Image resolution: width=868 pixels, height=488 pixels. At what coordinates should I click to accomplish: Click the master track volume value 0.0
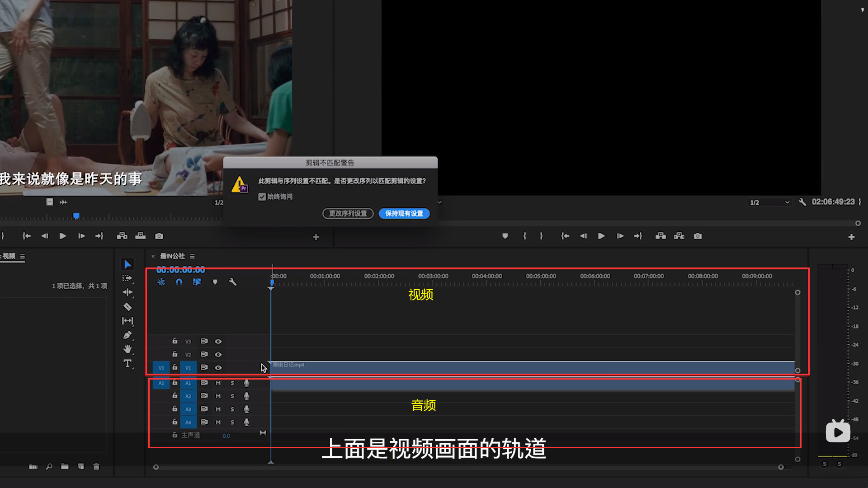pos(226,436)
